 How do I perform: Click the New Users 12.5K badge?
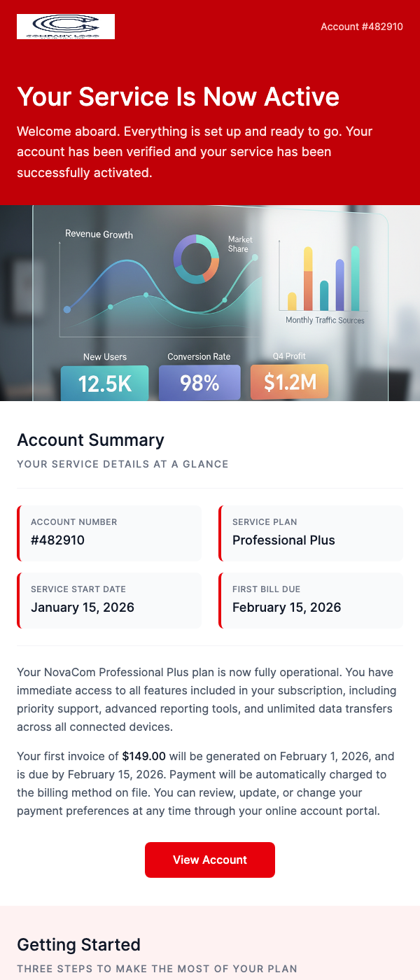pyautogui.click(x=104, y=383)
